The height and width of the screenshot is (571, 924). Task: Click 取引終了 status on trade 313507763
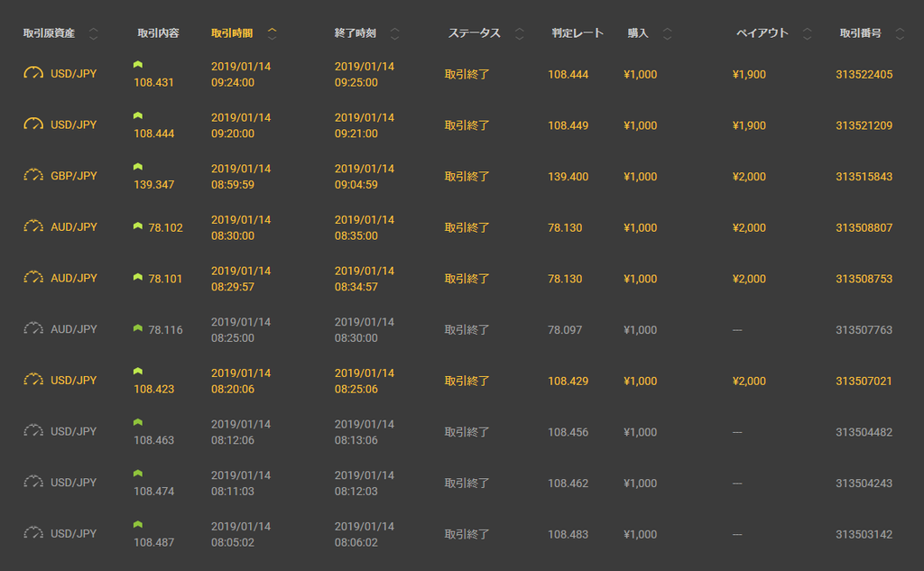click(x=467, y=330)
